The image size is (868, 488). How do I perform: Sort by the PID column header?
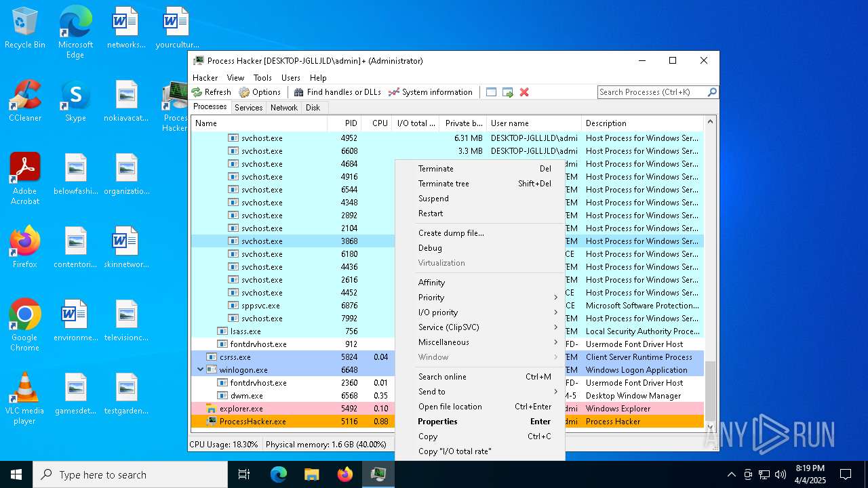click(344, 123)
